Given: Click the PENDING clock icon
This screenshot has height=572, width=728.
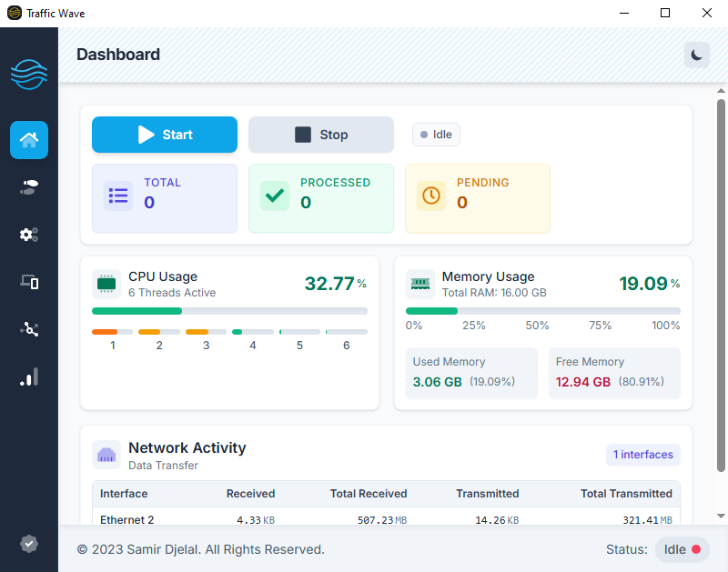Looking at the screenshot, I should [430, 196].
